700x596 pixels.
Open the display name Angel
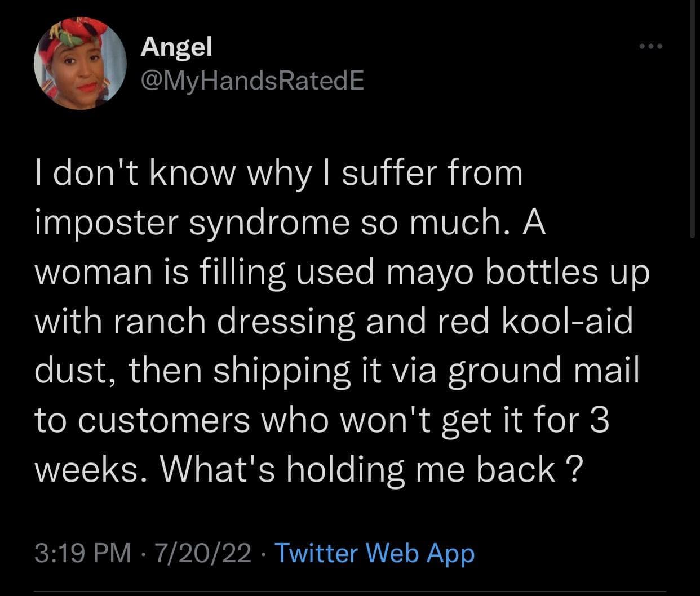pyautogui.click(x=176, y=47)
